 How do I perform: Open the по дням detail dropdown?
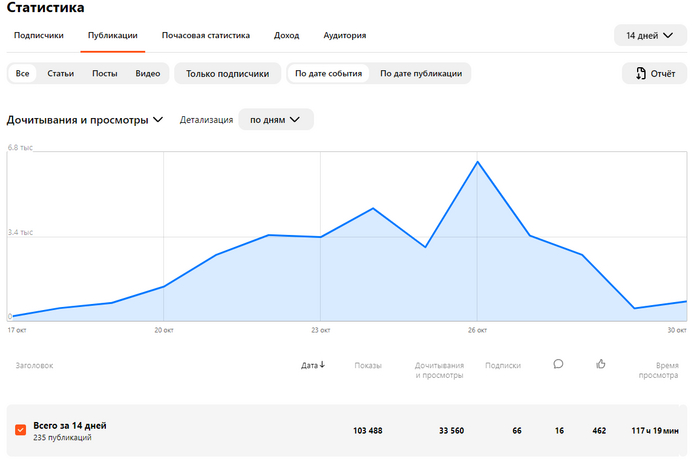click(x=275, y=120)
